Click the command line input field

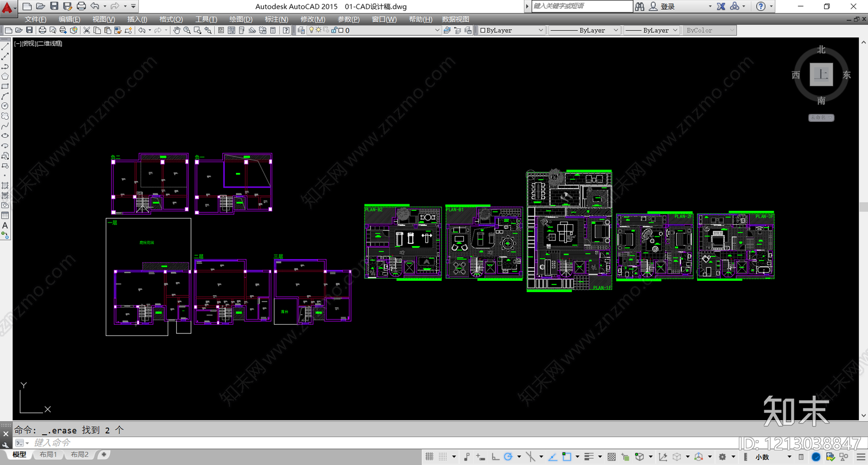coord(380,443)
